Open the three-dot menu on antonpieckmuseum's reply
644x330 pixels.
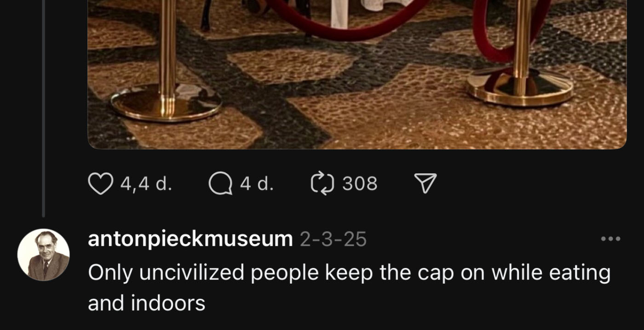[x=611, y=239]
